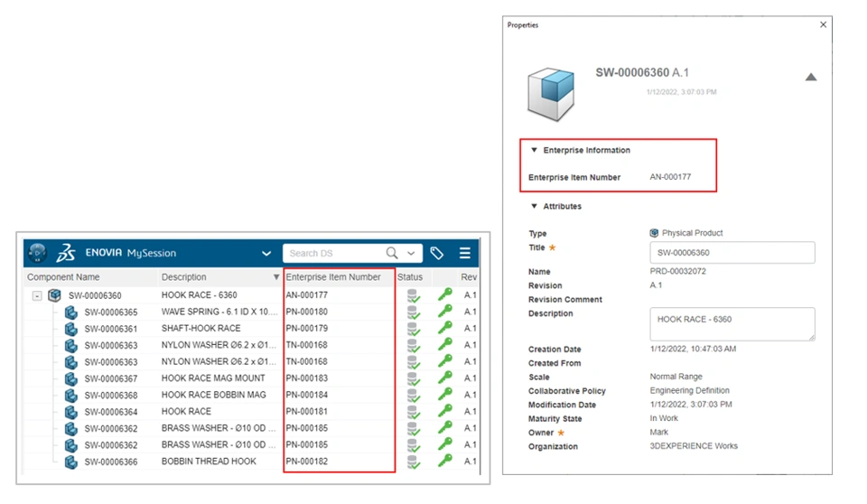Click the green key icon for PN-000184 row

tap(445, 394)
